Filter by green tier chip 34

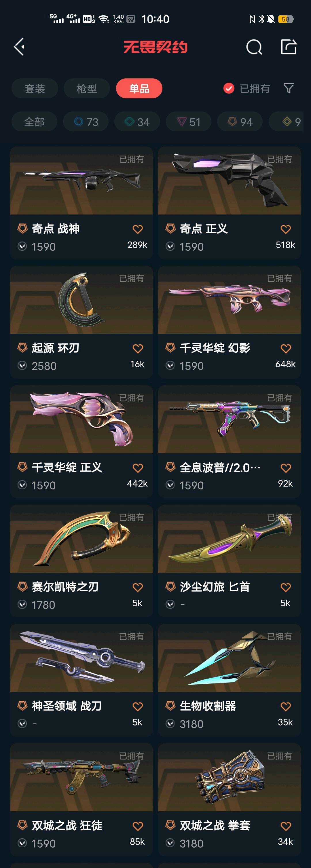tap(137, 122)
